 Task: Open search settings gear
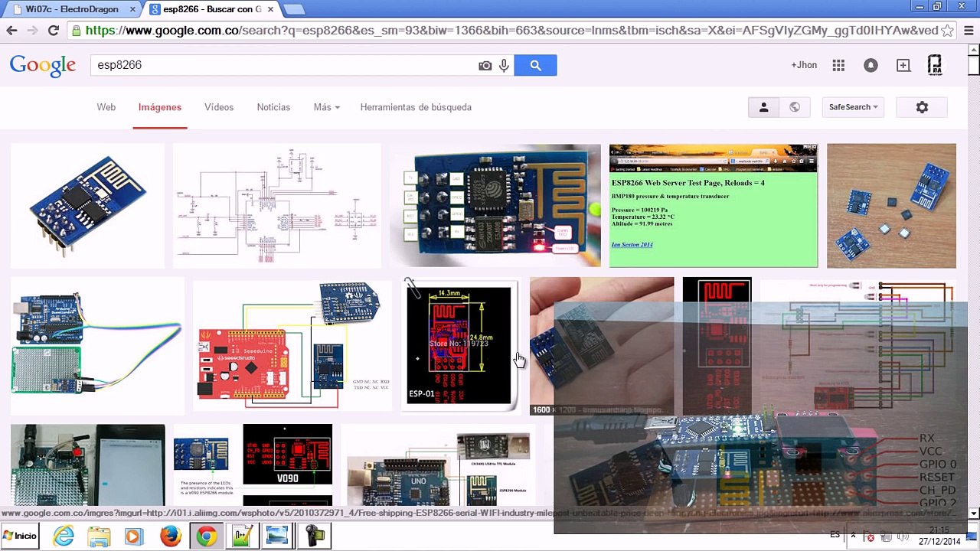[922, 107]
